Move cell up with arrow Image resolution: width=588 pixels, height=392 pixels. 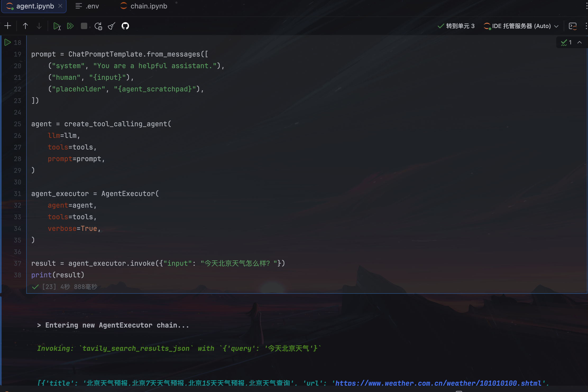[25, 26]
